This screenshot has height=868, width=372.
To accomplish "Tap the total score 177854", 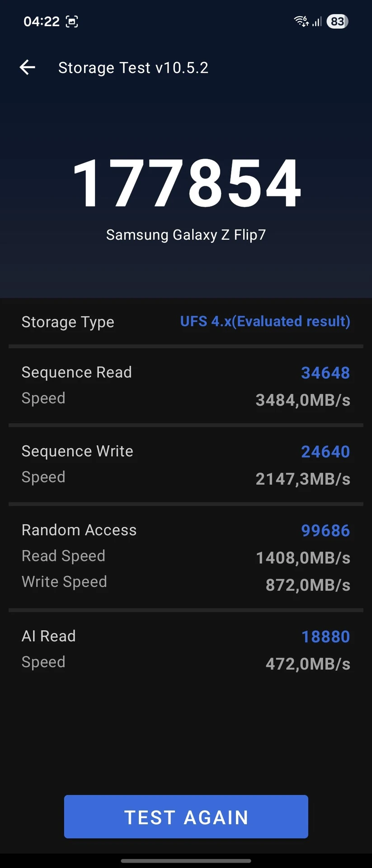I will [186, 184].
